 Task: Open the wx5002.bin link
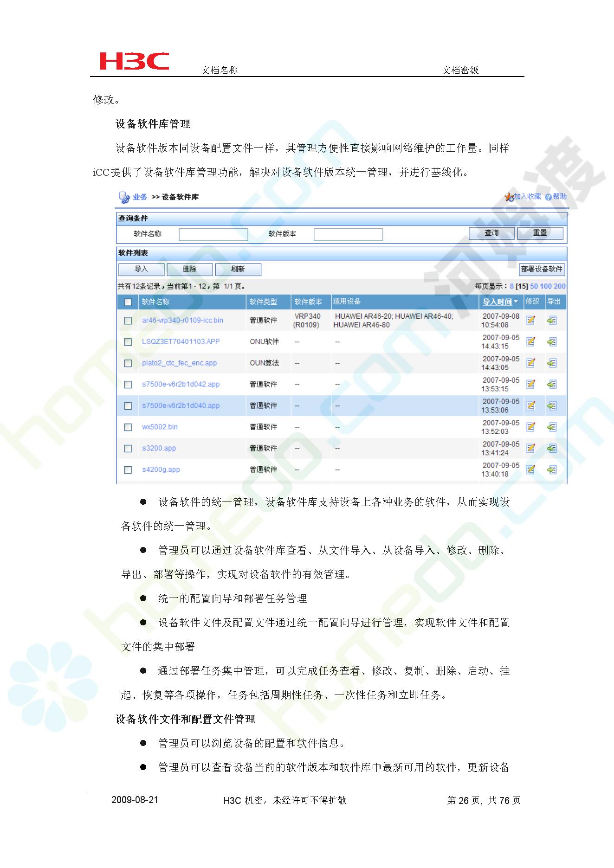coord(160,427)
